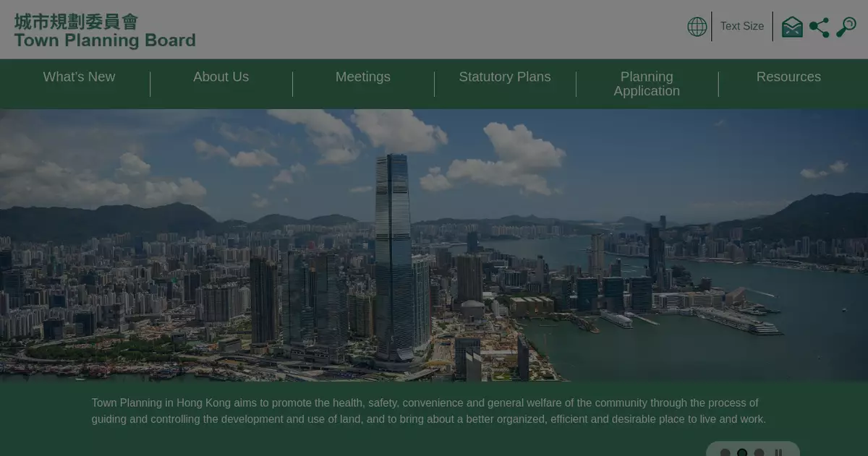Click the Town Planning Board logo
The height and width of the screenshot is (456, 868).
point(105,31)
